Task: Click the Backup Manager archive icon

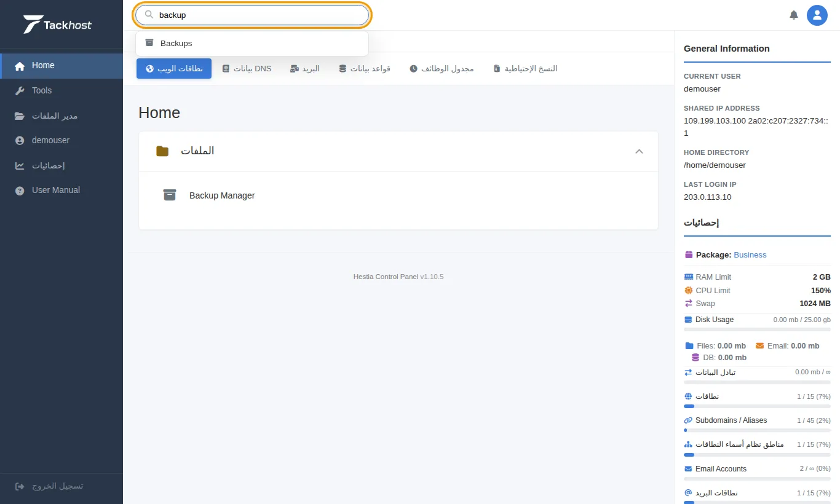Action: pyautogui.click(x=170, y=195)
